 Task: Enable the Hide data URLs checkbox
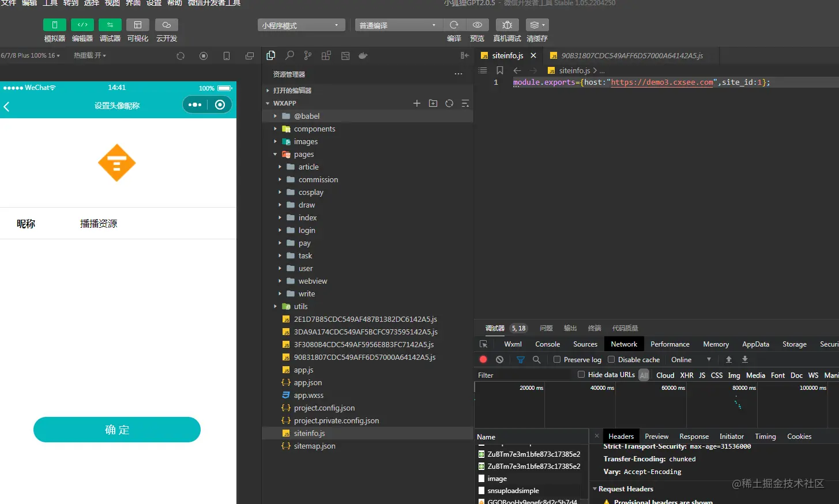tap(581, 374)
